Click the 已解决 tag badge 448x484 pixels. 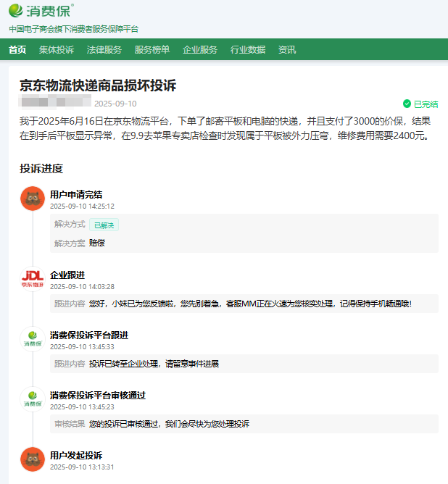(x=104, y=225)
